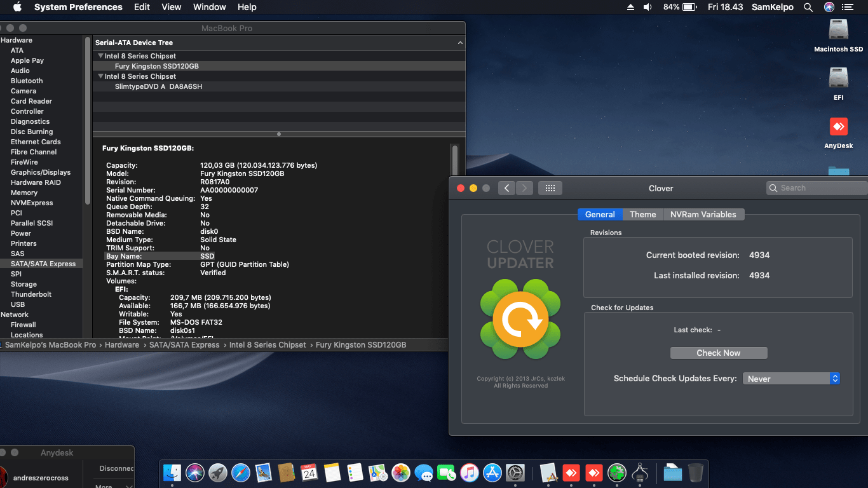Show all preferences grid button

coord(550,188)
